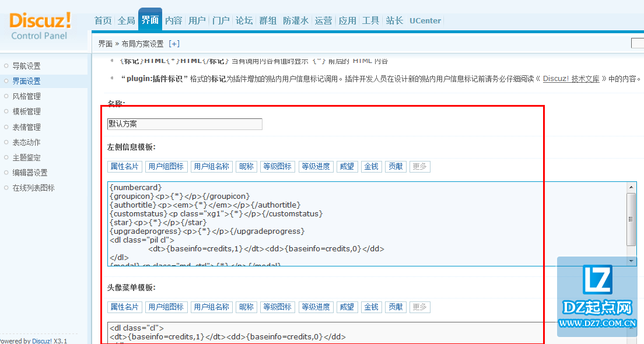Open the 运营 top menu
The image size is (644, 344).
click(323, 20)
